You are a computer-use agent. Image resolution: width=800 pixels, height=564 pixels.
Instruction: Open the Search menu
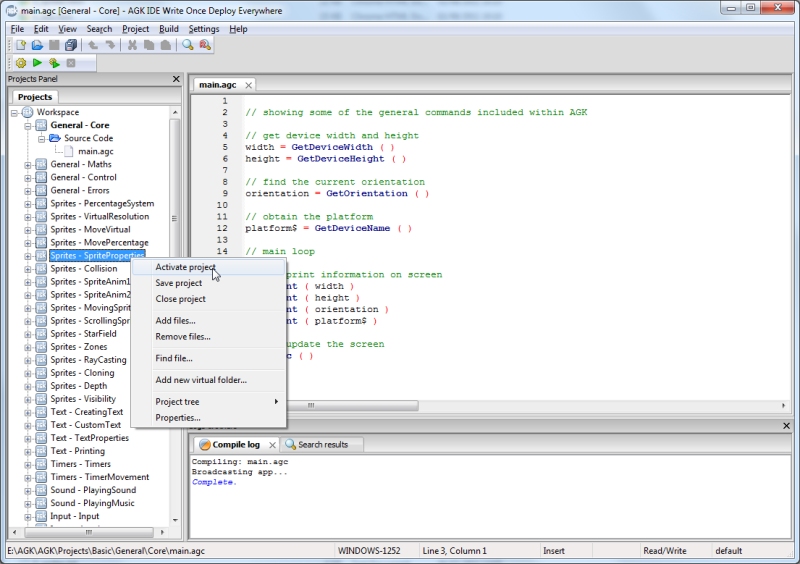(x=99, y=29)
